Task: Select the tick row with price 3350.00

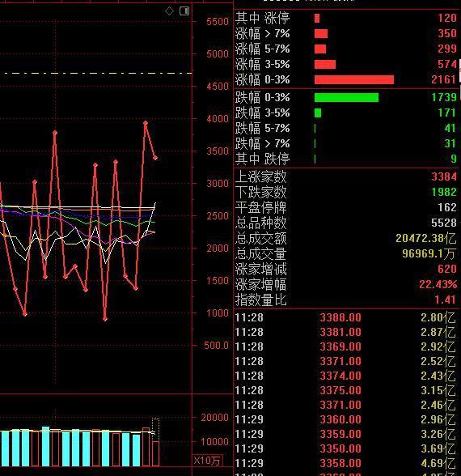Action: coord(346,448)
